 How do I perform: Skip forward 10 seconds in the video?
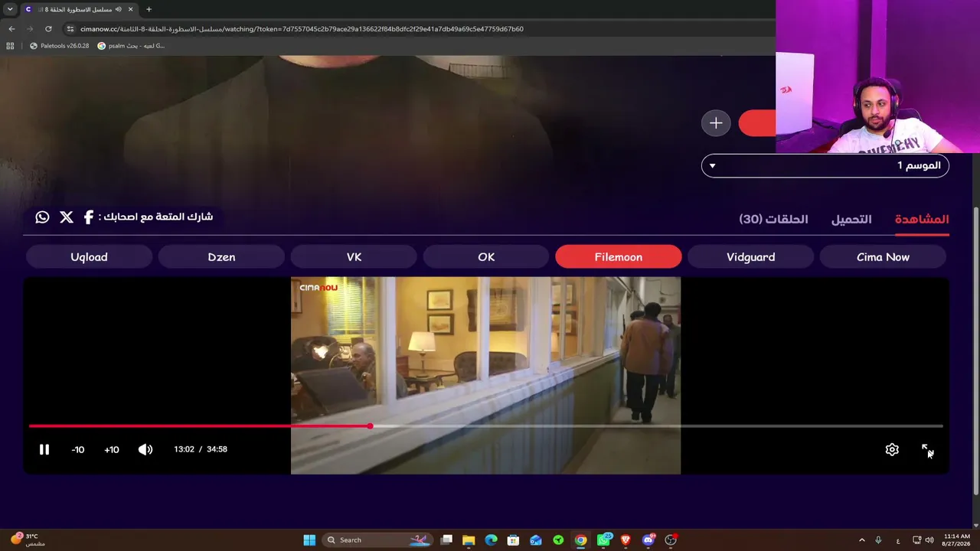(x=112, y=449)
